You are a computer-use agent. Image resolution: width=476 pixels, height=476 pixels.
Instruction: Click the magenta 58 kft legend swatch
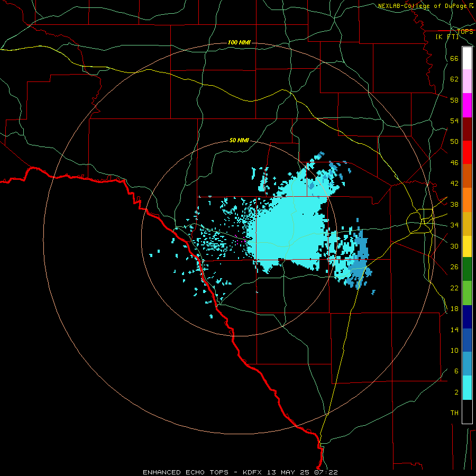click(467, 105)
